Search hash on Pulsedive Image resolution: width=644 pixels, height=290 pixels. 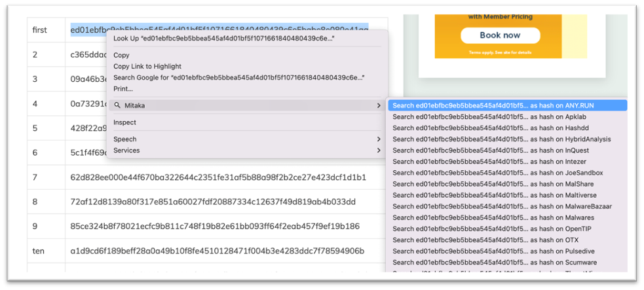tap(493, 251)
